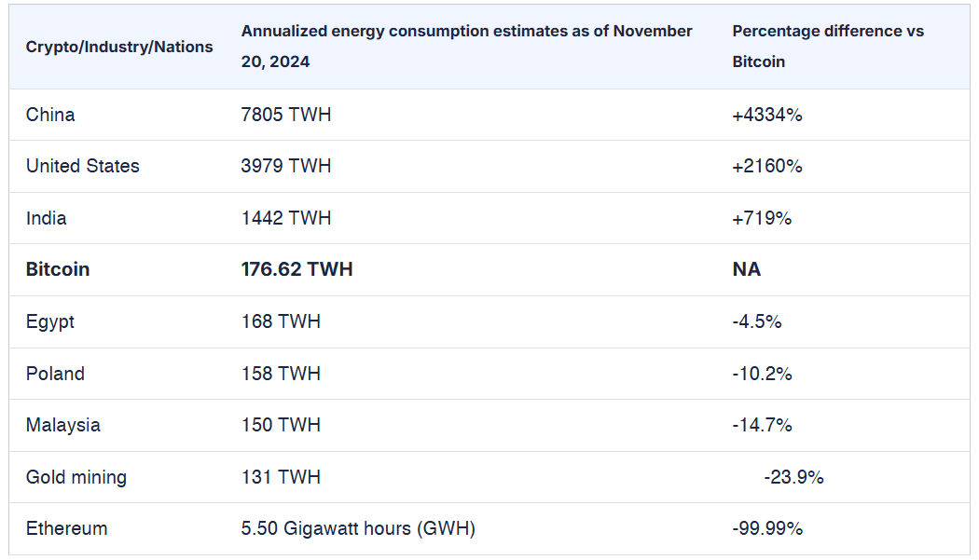Click the Crypto/Industry/Nations column header
This screenshot has height=560, width=979.
click(119, 47)
